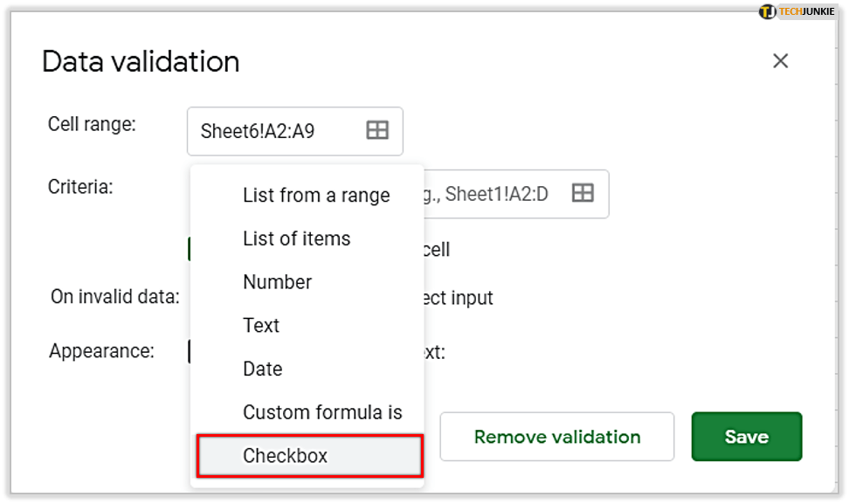The height and width of the screenshot is (504, 849).
Task: Click the 'Data validation' dialog title
Action: [141, 62]
